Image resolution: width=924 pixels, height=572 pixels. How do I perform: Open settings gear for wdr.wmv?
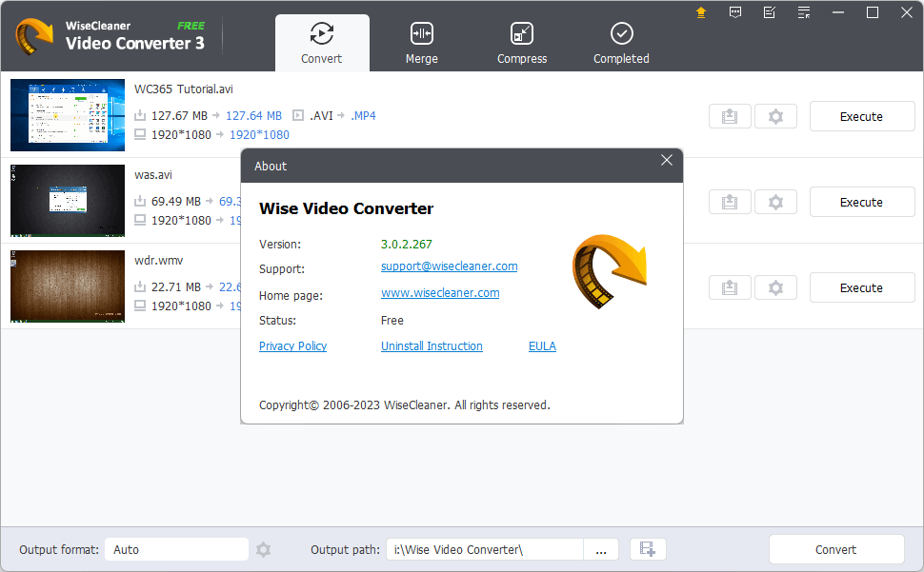(x=775, y=287)
